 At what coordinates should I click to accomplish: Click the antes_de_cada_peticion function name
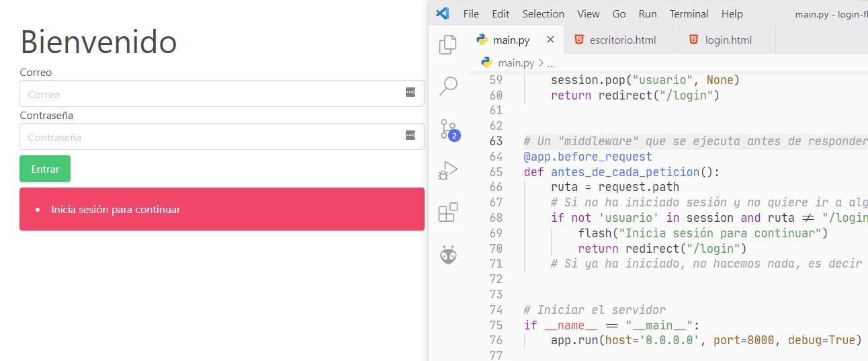pyautogui.click(x=625, y=171)
